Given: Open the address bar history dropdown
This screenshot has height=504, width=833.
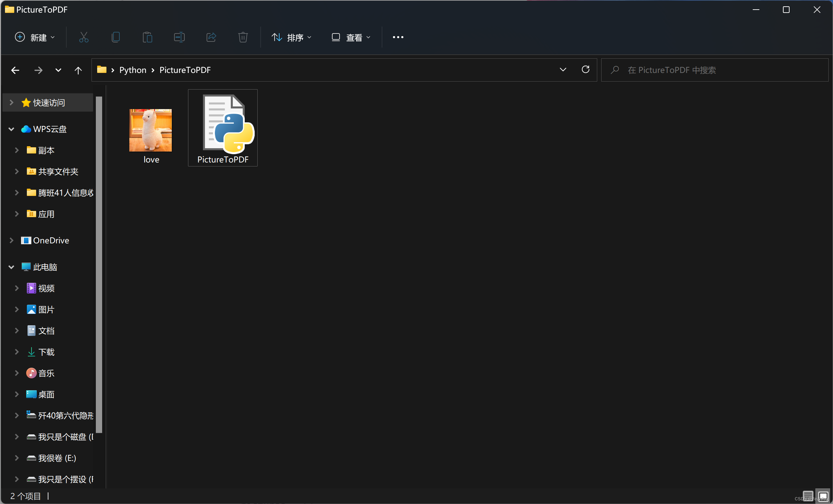Looking at the screenshot, I should point(563,70).
